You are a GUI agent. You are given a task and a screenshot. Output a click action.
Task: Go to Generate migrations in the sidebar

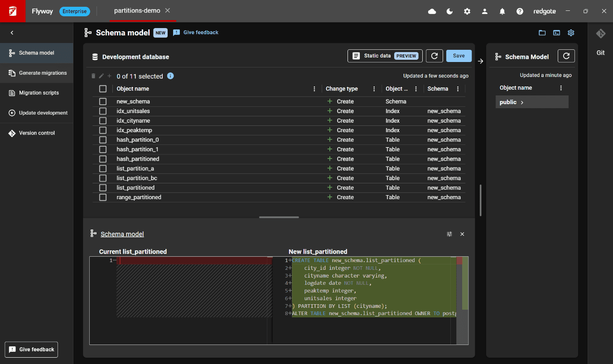pos(36,73)
